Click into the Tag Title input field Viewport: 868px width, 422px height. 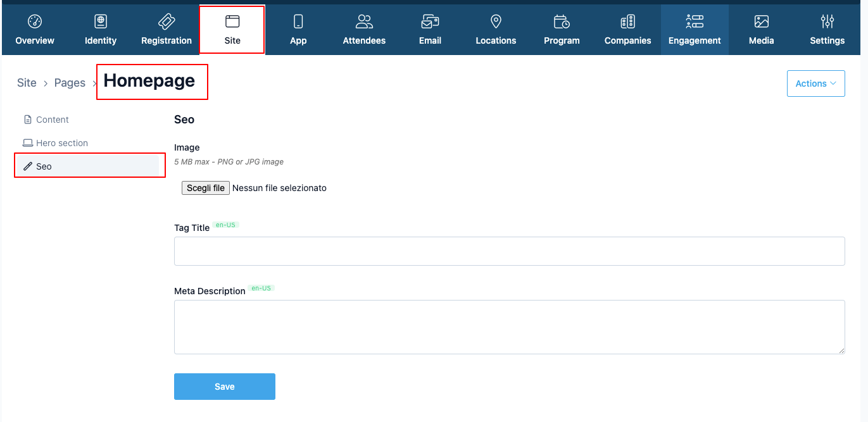[x=510, y=251]
